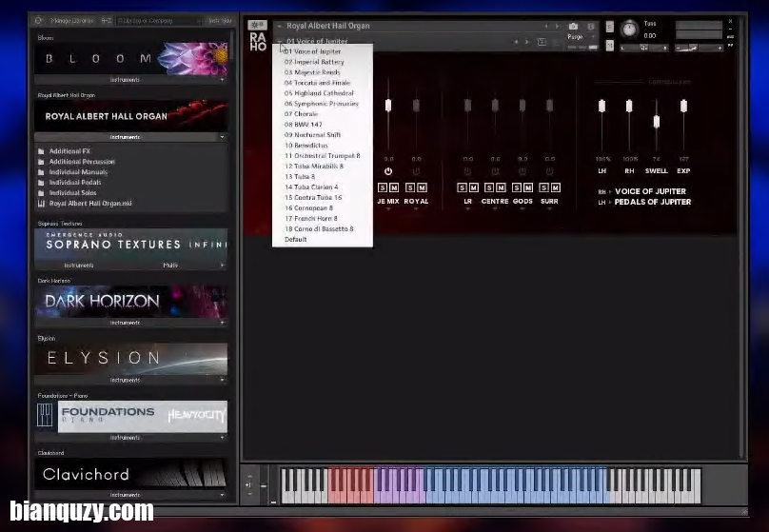
Task: Open the Additional FX folder
Action: click(x=69, y=151)
